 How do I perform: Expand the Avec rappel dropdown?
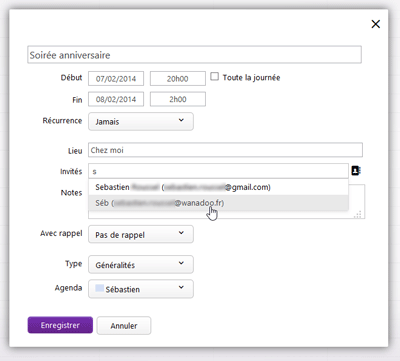coord(141,234)
